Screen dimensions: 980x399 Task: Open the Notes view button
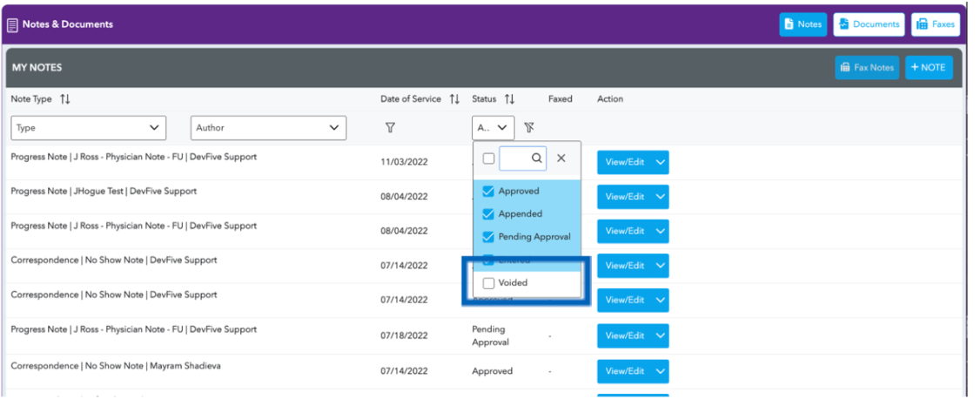(x=802, y=24)
